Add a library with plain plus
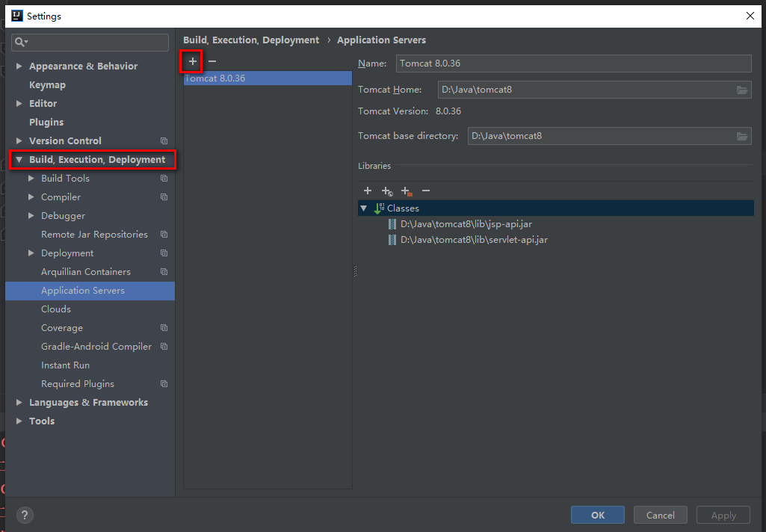 pos(368,191)
